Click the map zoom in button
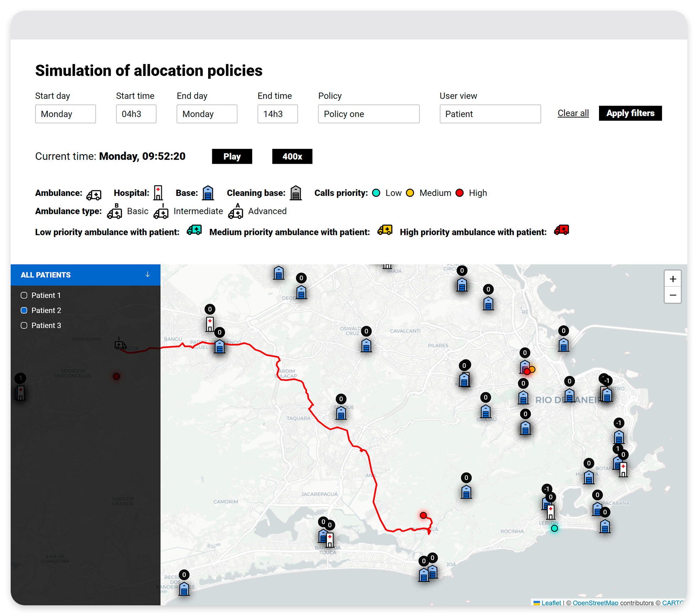The height and width of the screenshot is (616, 698). point(672,279)
